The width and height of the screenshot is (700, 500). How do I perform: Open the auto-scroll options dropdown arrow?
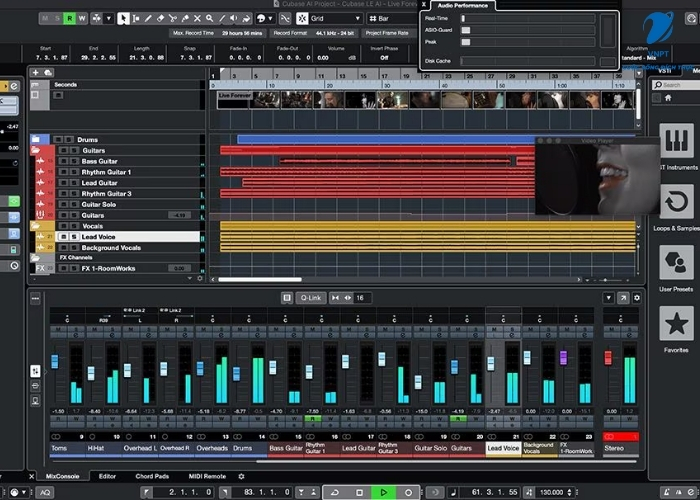tap(108, 18)
